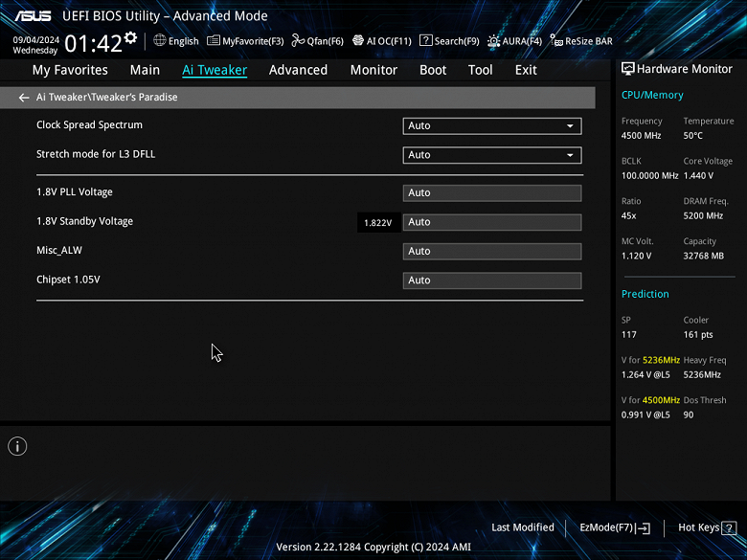This screenshot has height=560, width=747.
Task: Select the 1.8V Standby Voltage input field
Action: pos(492,222)
